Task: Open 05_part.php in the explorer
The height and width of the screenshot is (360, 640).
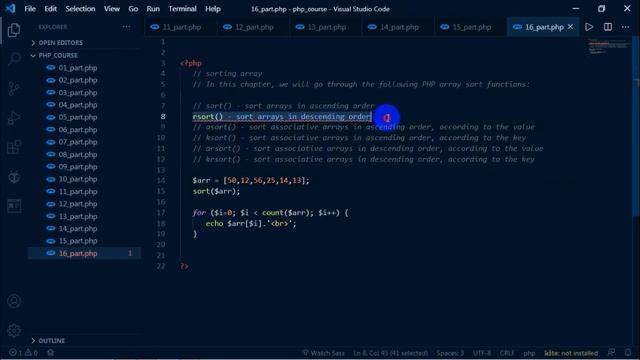Action: click(78, 117)
